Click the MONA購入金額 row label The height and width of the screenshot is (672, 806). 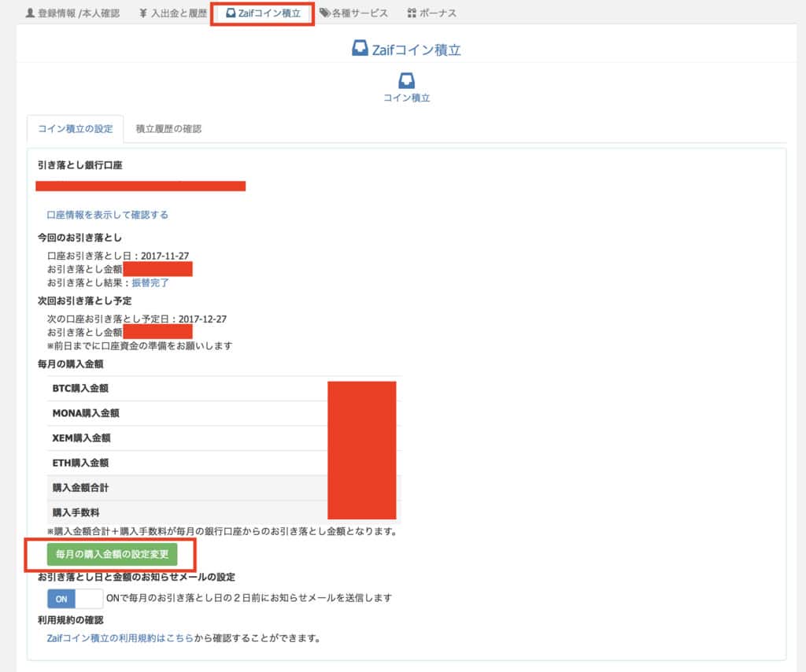click(x=86, y=413)
